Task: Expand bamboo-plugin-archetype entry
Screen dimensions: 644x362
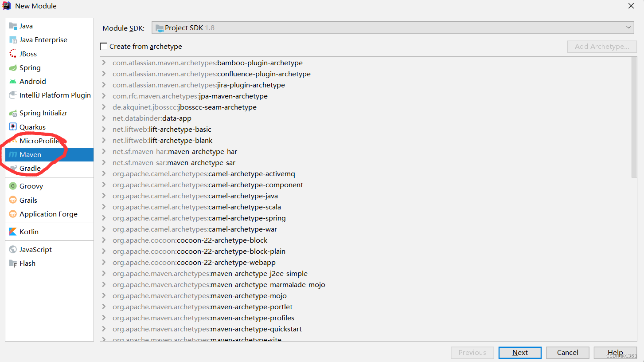Action: coord(104,63)
